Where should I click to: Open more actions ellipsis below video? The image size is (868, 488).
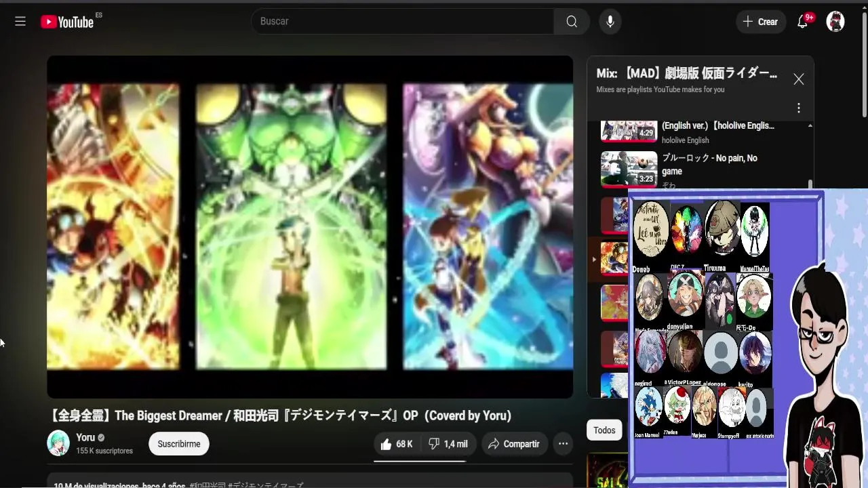[x=563, y=444]
